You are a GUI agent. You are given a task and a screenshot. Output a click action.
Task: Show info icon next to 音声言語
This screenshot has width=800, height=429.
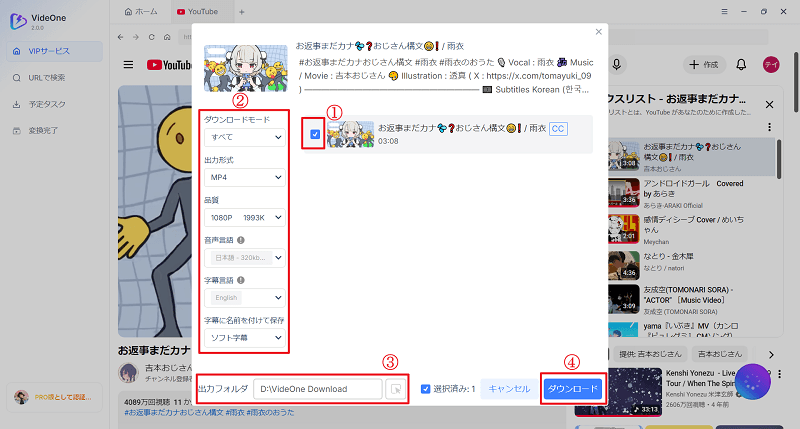241,240
